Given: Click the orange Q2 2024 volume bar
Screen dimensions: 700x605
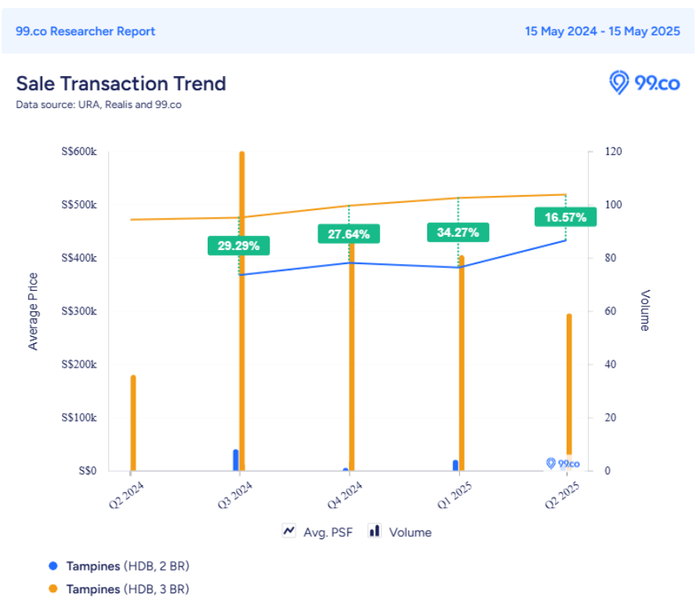Looking at the screenshot, I should tap(133, 423).
